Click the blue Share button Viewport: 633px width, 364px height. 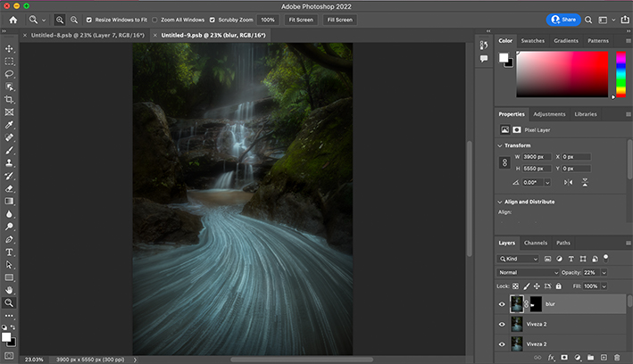tap(562, 19)
